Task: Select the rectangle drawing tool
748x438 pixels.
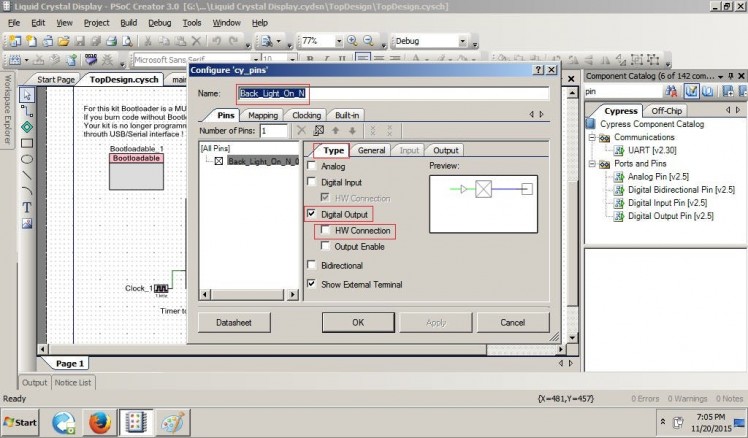Action: [27, 142]
